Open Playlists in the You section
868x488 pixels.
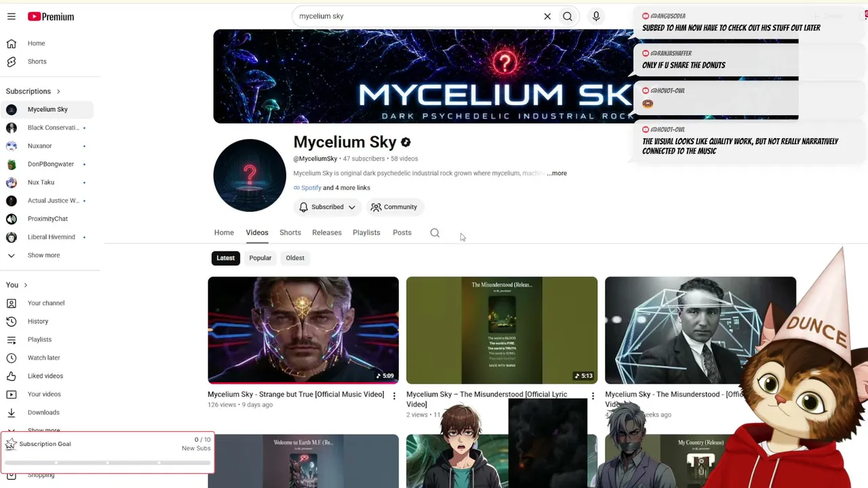(47, 340)
